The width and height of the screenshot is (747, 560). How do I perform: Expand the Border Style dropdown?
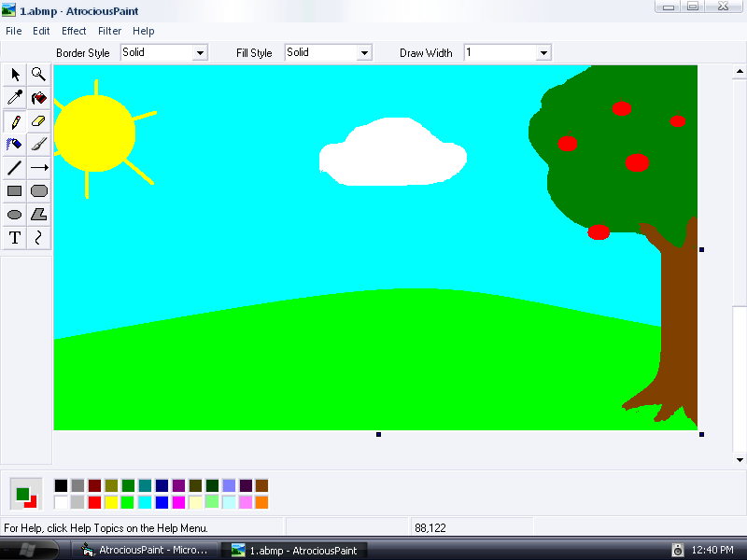tap(200, 53)
